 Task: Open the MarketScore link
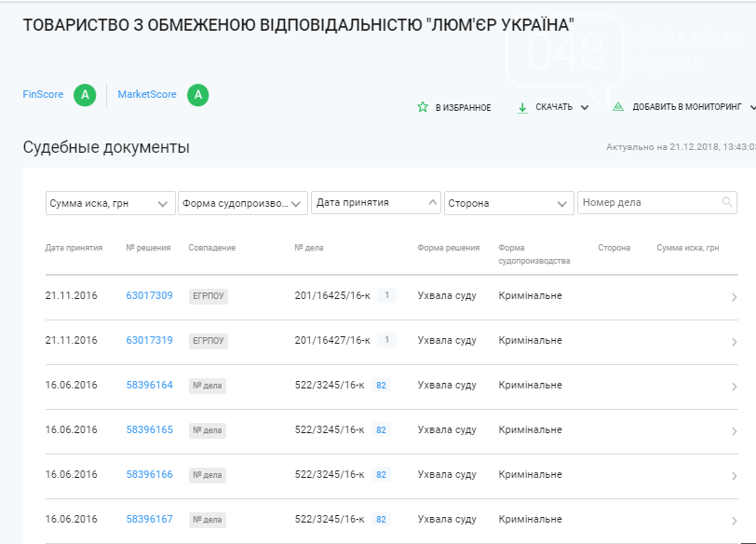147,94
